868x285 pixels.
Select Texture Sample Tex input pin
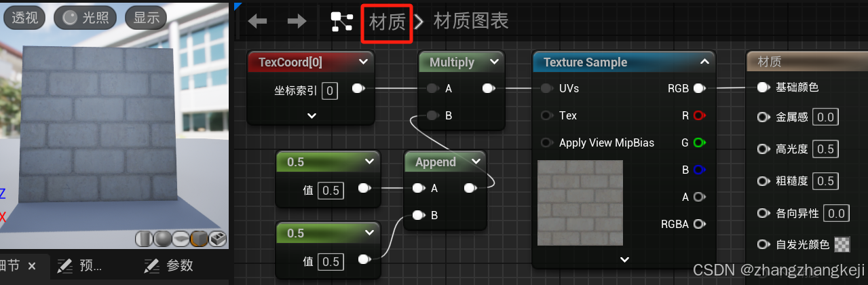tap(547, 115)
